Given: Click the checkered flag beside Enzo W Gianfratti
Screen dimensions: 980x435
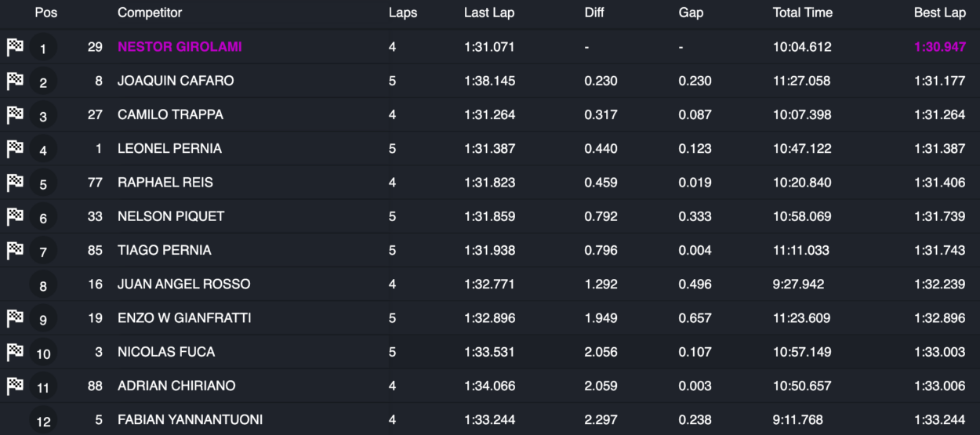Looking at the screenshot, I should pos(15,318).
